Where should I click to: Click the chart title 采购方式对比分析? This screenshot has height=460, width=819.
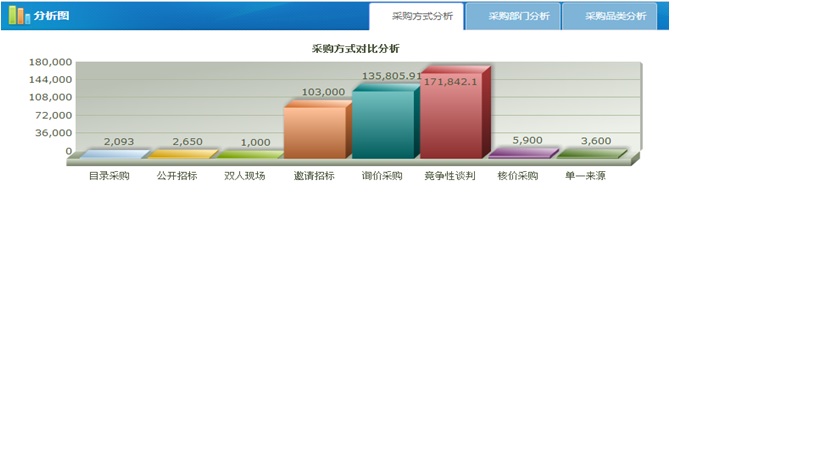356,48
